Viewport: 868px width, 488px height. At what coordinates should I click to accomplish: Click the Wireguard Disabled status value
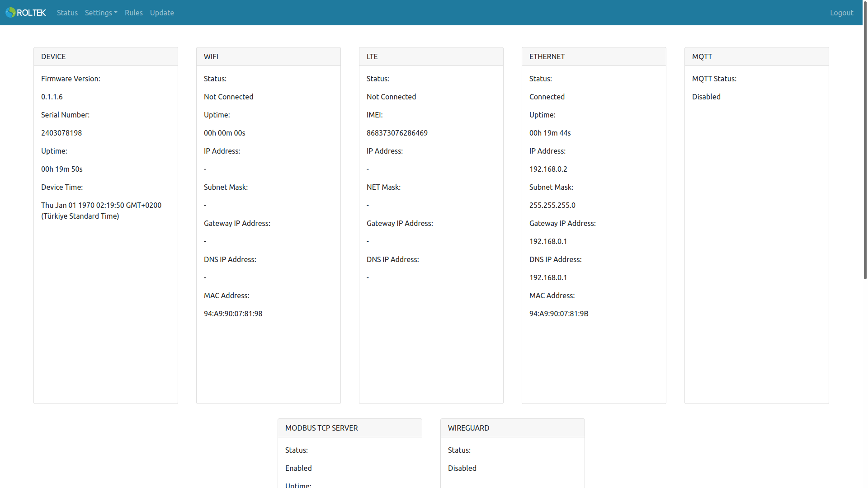coord(462,468)
